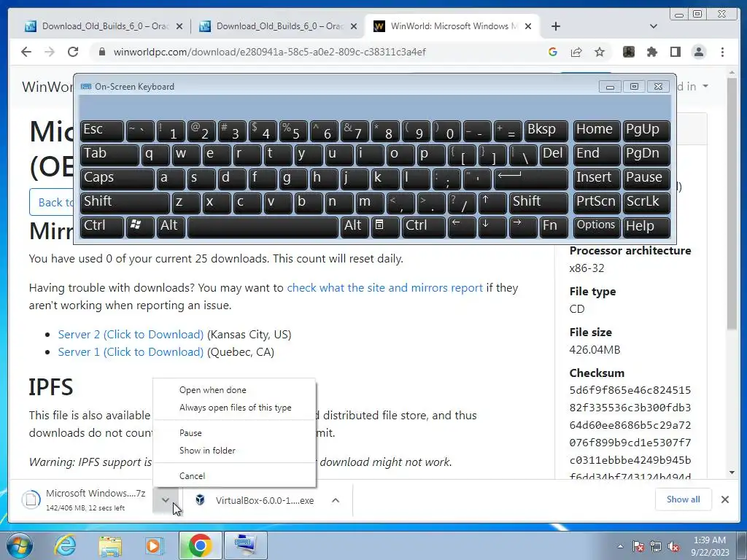Click the volume muted tray icon
Viewport: 747px width, 560px height.
click(673, 546)
